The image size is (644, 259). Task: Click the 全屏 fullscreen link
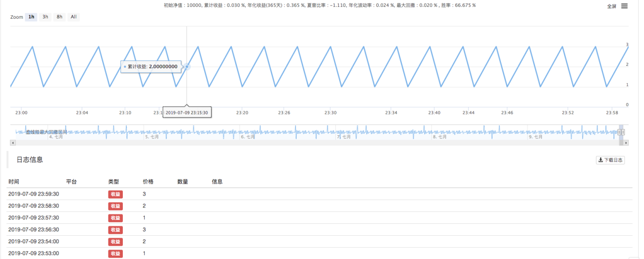(x=612, y=6)
